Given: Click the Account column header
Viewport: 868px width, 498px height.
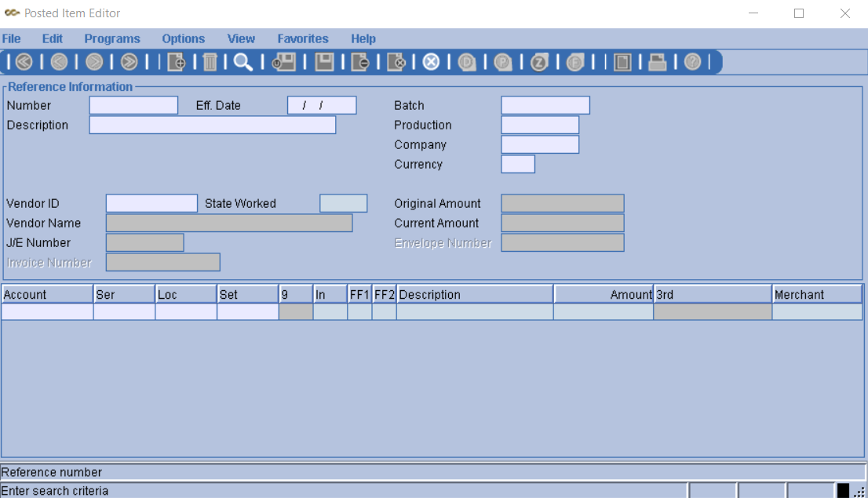Looking at the screenshot, I should [x=47, y=294].
